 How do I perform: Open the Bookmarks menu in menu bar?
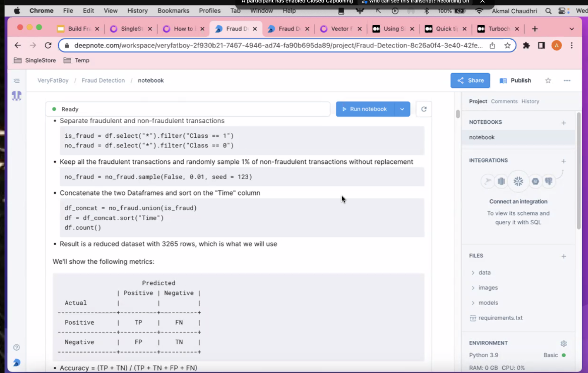pyautogui.click(x=173, y=11)
